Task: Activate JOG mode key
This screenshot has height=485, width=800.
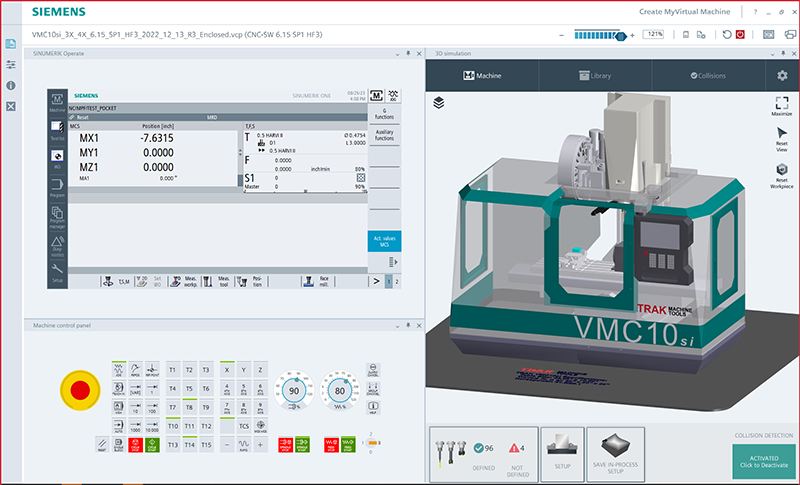Action: point(118,370)
